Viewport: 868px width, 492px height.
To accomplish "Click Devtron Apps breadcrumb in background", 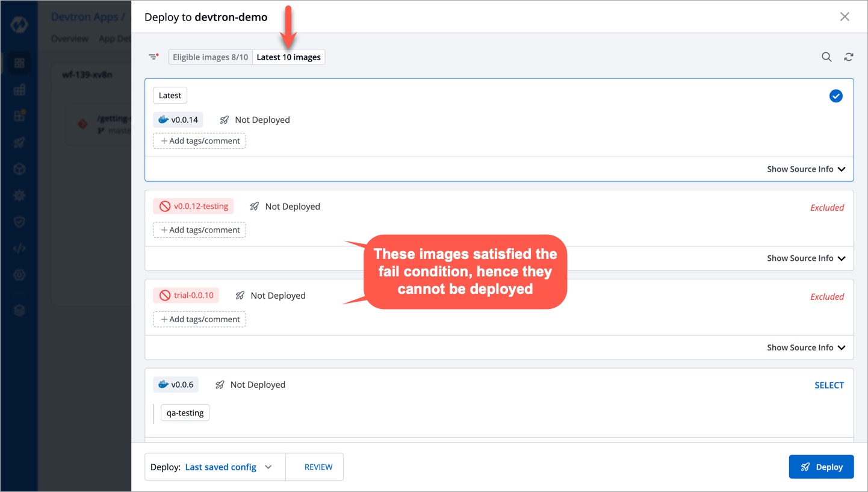I will pyautogui.click(x=84, y=17).
